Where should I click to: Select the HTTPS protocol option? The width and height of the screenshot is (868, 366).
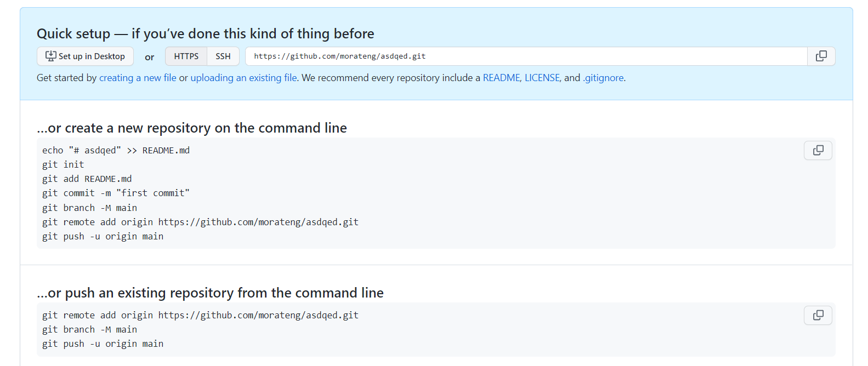pos(186,56)
